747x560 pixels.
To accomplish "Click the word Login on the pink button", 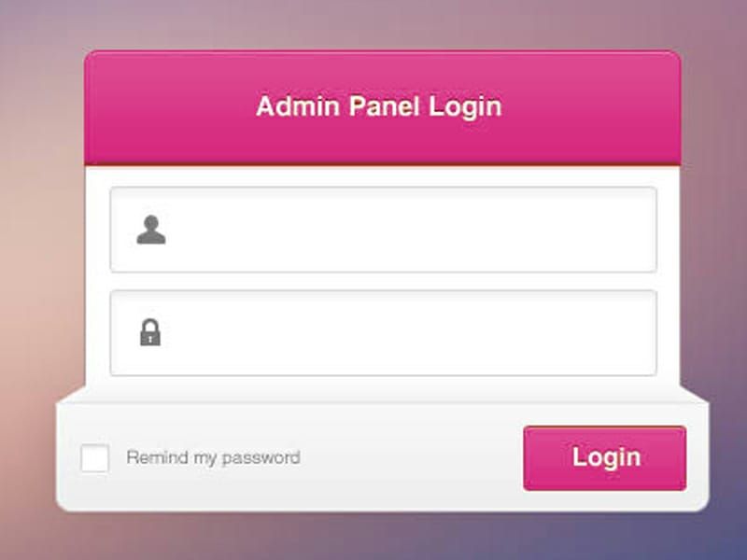I will point(606,457).
